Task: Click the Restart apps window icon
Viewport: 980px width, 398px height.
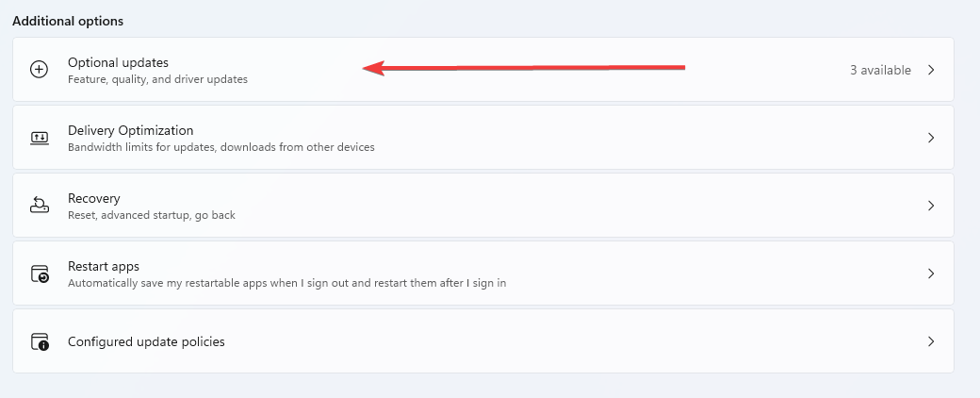Action: point(40,274)
